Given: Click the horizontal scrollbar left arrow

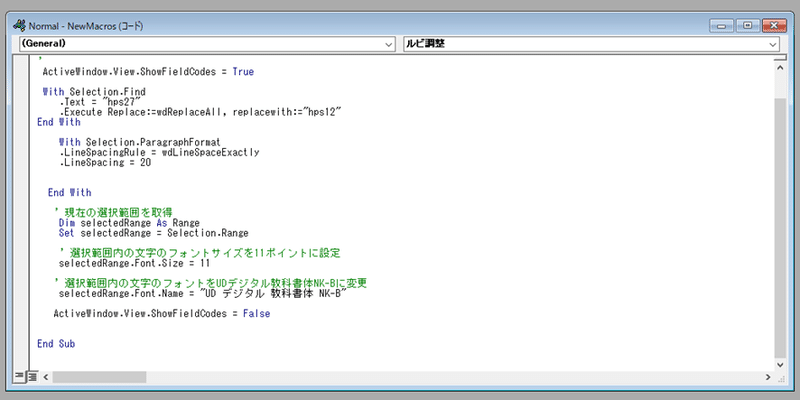Looking at the screenshot, I should click(x=45, y=377).
